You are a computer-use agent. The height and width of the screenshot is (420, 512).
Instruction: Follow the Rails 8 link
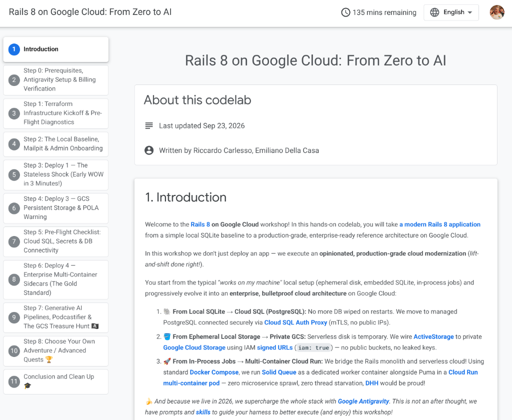(200, 224)
